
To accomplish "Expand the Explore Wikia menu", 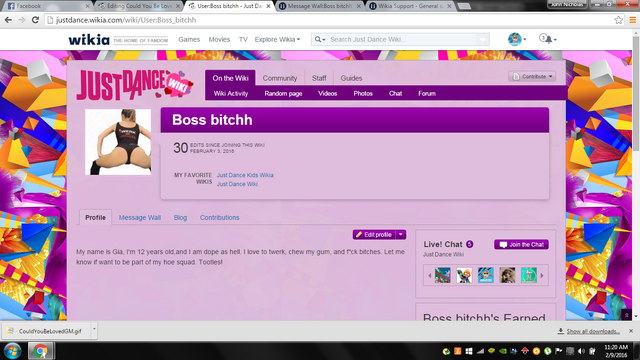I will coord(277,40).
